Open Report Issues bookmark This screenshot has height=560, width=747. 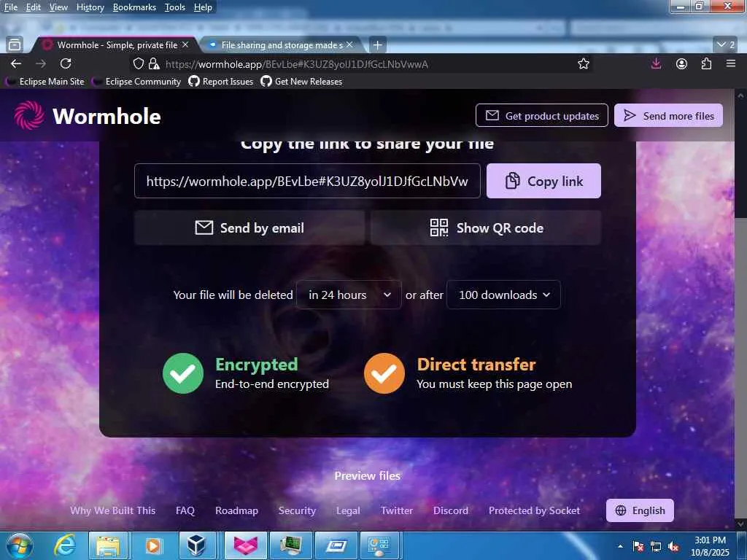[x=221, y=82]
